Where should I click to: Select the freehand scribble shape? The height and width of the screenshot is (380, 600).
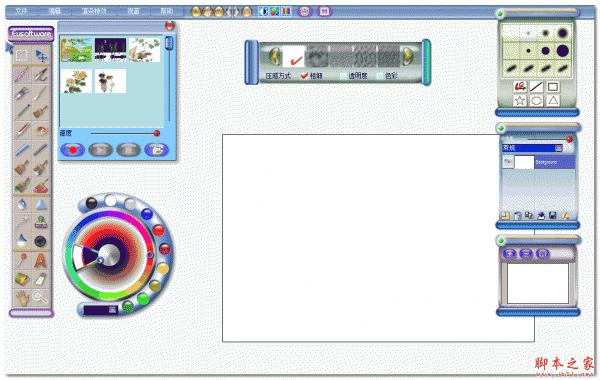click(520, 87)
